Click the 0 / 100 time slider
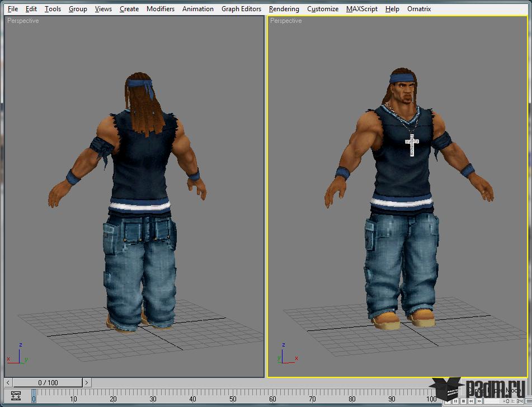Image resolution: width=532 pixels, height=407 pixels. [48, 382]
